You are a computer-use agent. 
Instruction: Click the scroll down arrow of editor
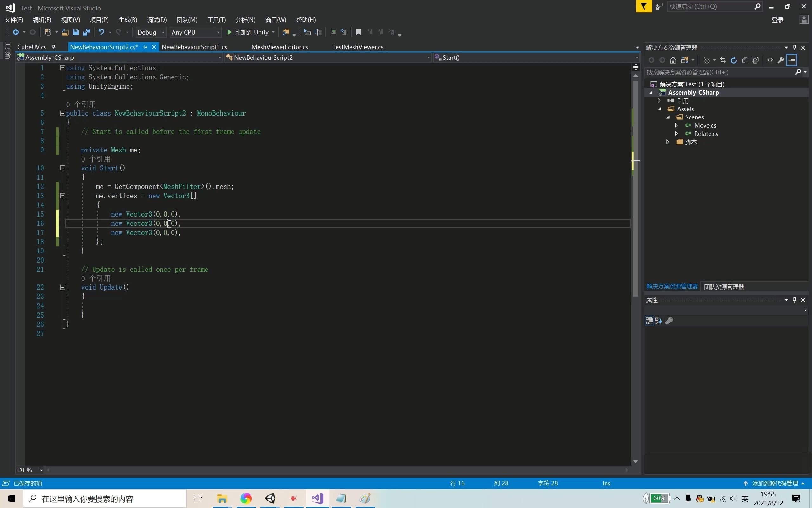point(636,462)
